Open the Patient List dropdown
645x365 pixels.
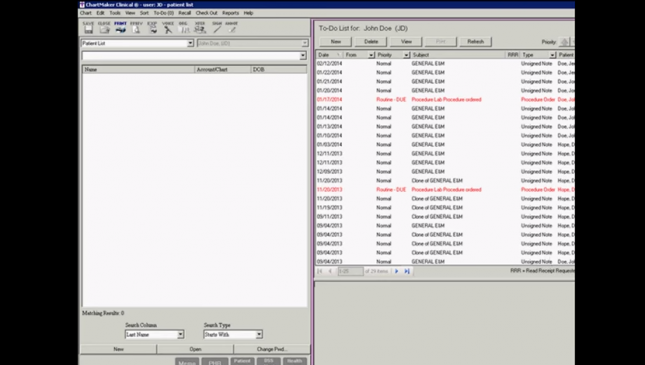pyautogui.click(x=190, y=43)
